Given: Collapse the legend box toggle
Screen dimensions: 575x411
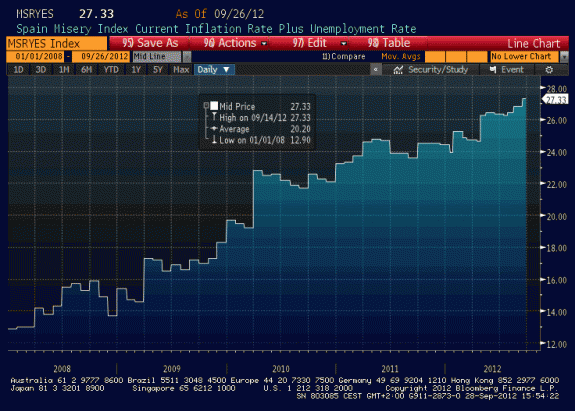Looking at the screenshot, I should 206,106.
